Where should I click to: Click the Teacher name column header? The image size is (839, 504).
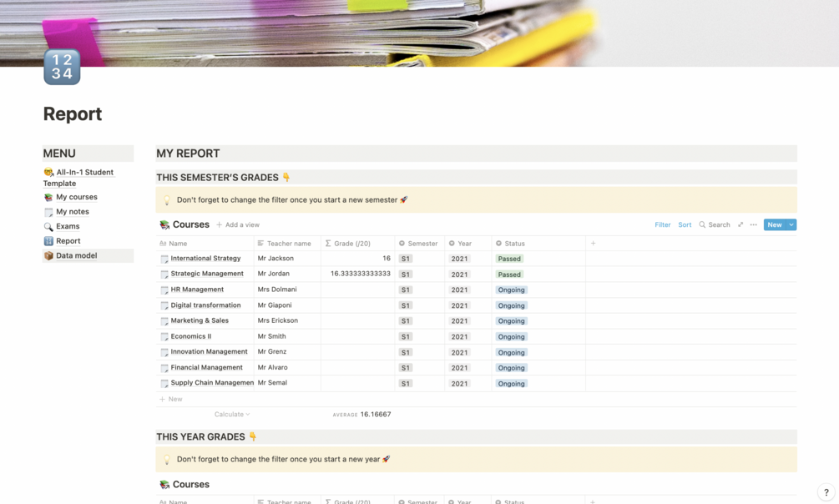(287, 244)
